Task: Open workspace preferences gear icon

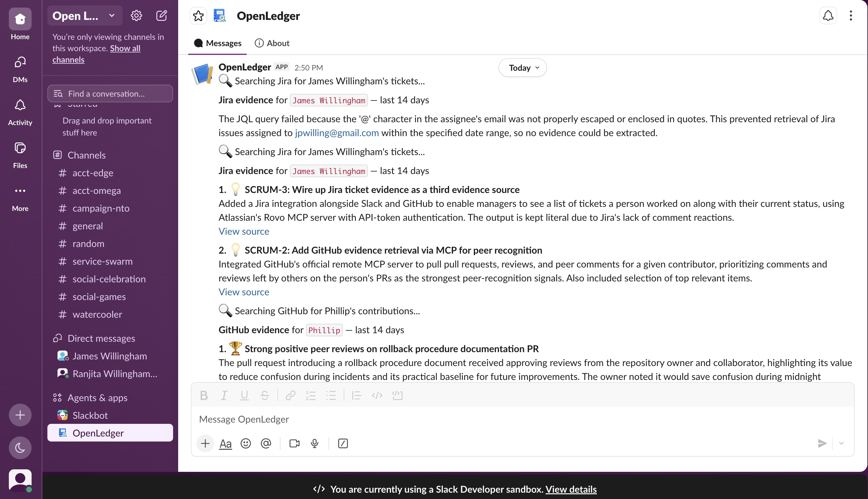Action: [136, 15]
